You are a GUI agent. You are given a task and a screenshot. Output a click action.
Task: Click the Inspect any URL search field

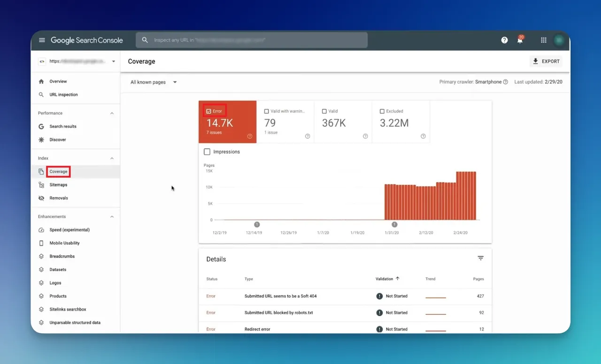pyautogui.click(x=252, y=40)
